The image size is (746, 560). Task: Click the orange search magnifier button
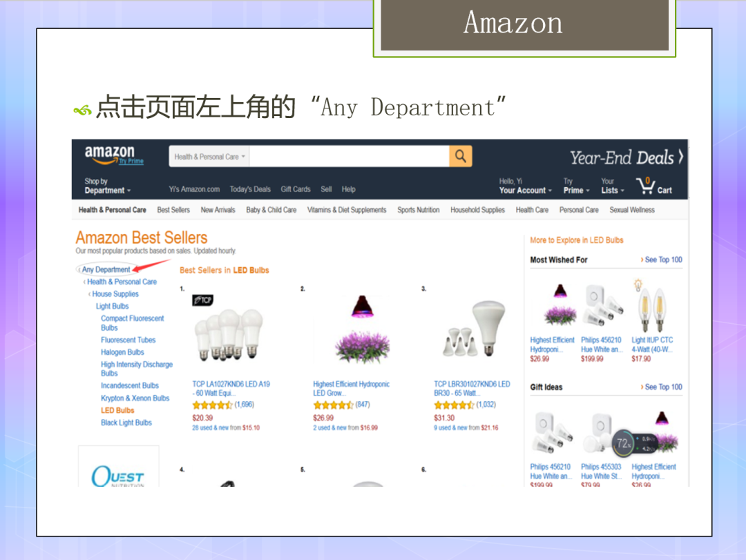(460, 156)
